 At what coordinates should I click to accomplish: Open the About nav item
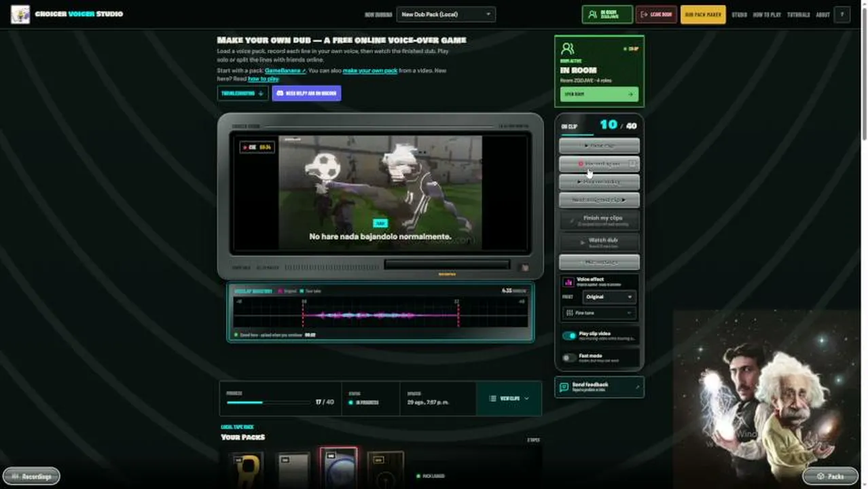pos(822,14)
